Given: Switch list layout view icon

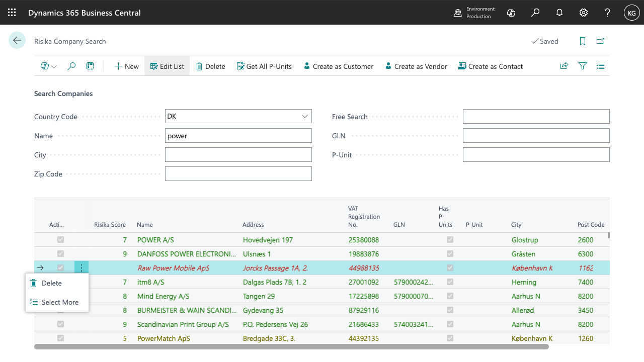Looking at the screenshot, I should 601,66.
